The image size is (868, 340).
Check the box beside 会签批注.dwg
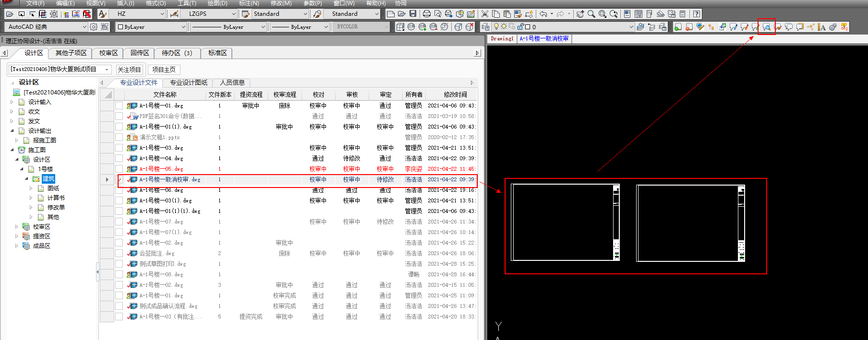coord(119,253)
